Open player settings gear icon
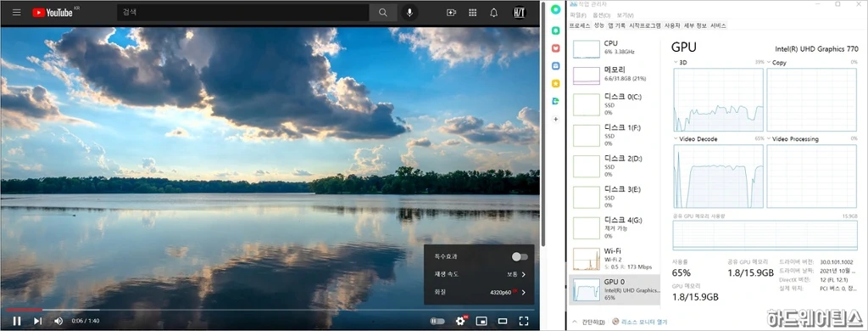The height and width of the screenshot is (331, 868). point(460,321)
